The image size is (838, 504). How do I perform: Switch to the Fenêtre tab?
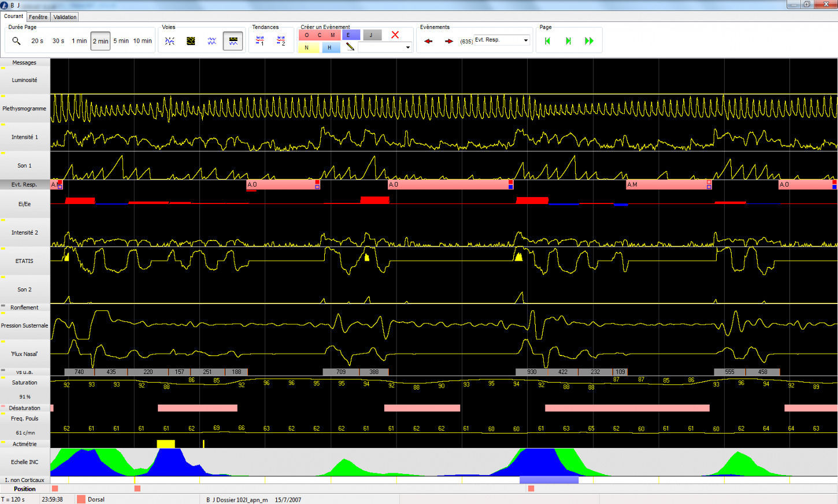click(x=38, y=17)
